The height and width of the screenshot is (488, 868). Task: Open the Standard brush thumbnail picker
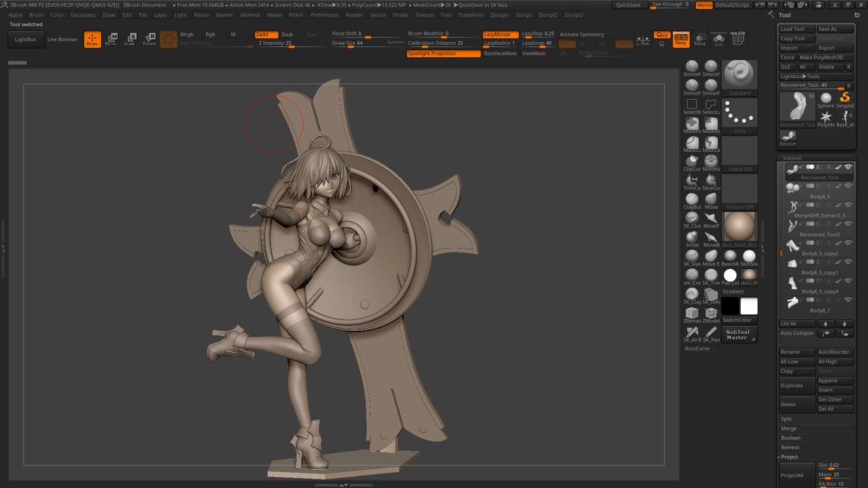pos(739,75)
